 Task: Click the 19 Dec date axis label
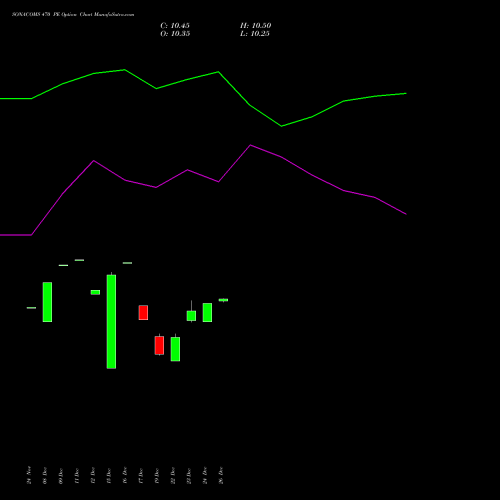coord(157,475)
